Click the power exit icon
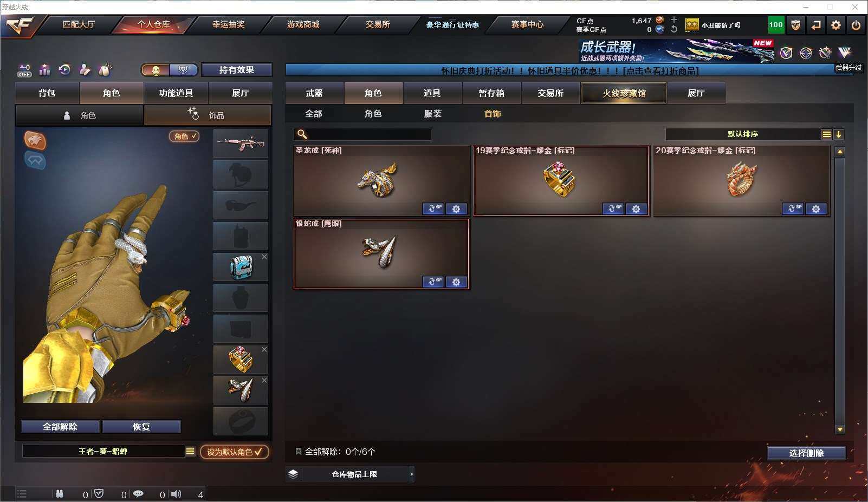The image size is (868, 502). click(856, 25)
